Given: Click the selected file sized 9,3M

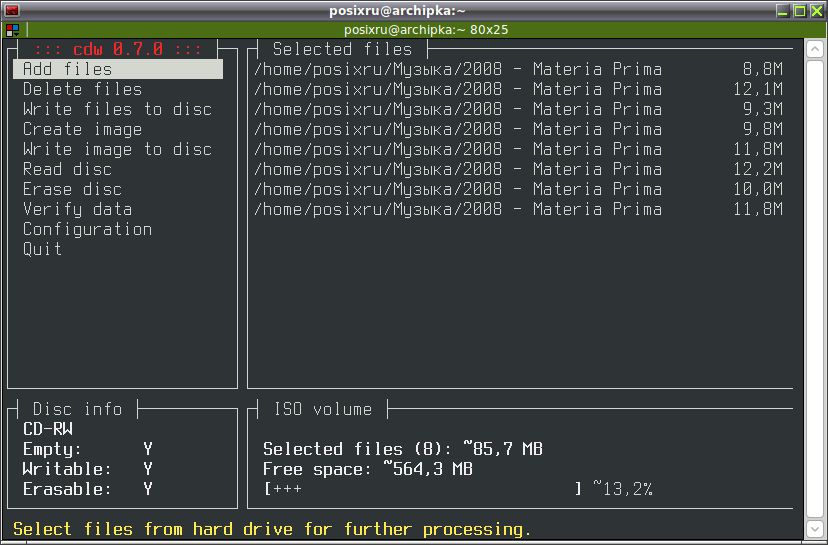Looking at the screenshot, I should pyautogui.click(x=518, y=109).
